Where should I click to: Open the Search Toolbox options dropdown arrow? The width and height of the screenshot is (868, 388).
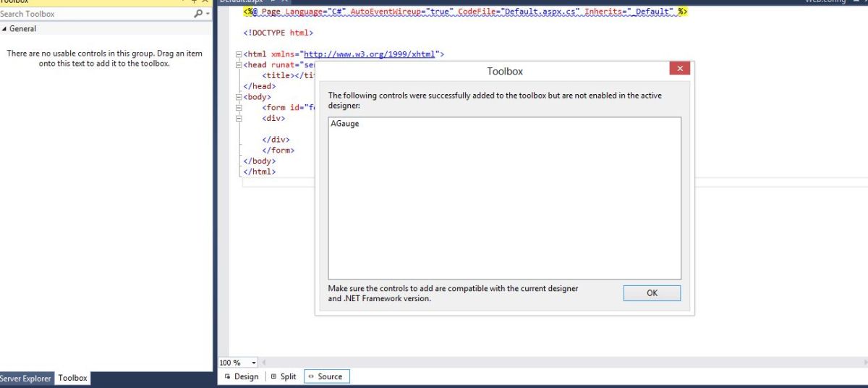pos(208,14)
